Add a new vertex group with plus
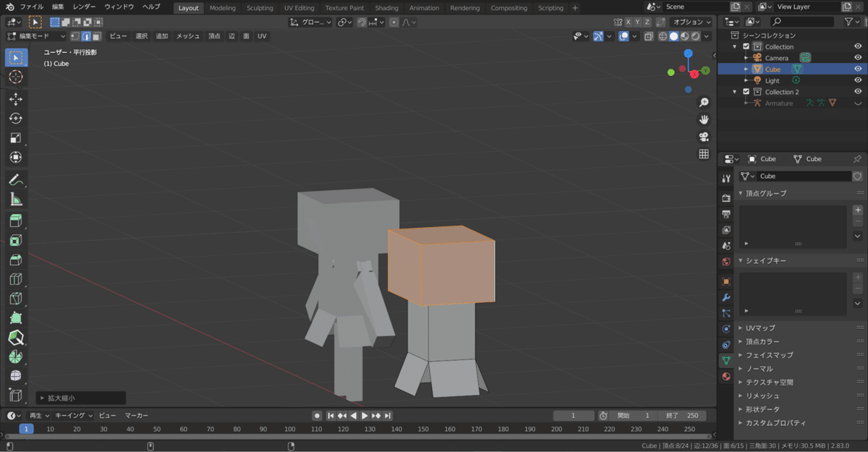 tap(858, 210)
